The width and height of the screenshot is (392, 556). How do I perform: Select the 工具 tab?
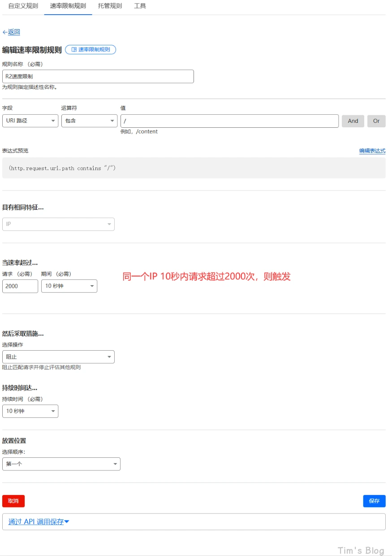[140, 6]
